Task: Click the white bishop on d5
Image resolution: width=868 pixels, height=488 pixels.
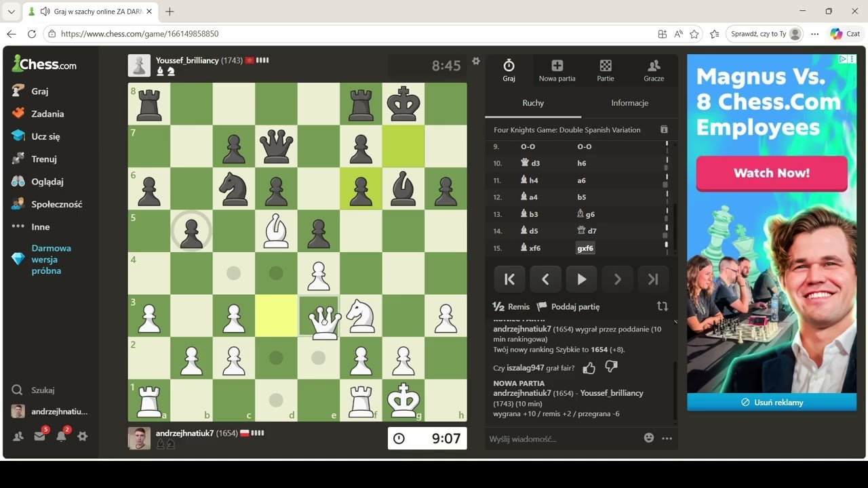Action: tap(276, 231)
